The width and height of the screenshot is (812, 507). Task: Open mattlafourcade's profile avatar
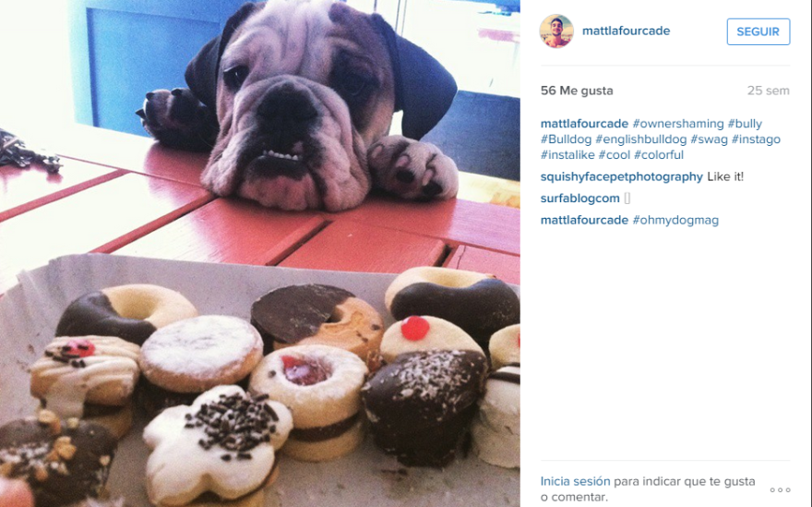tap(556, 31)
